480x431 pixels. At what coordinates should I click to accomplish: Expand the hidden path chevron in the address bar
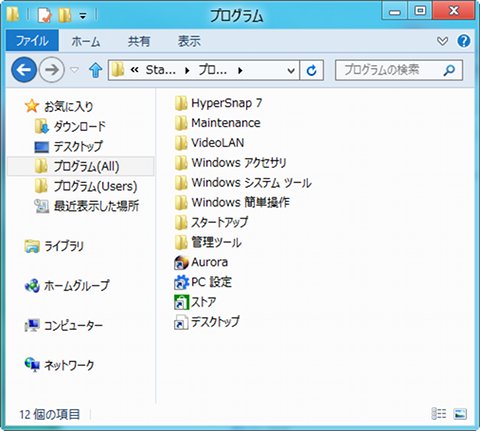pyautogui.click(x=134, y=70)
